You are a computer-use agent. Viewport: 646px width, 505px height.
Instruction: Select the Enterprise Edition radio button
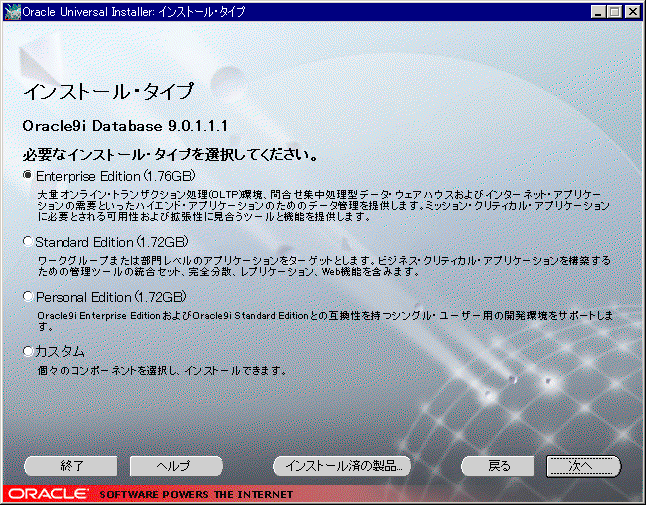(x=28, y=175)
